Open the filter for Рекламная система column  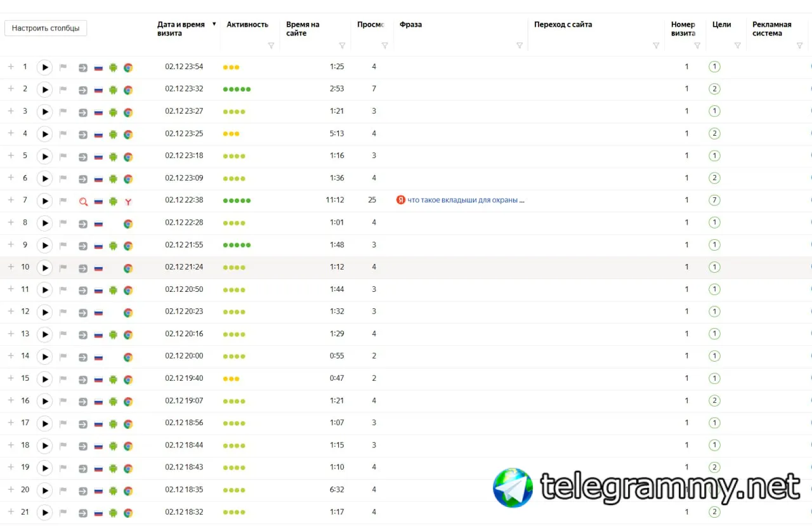point(800,46)
